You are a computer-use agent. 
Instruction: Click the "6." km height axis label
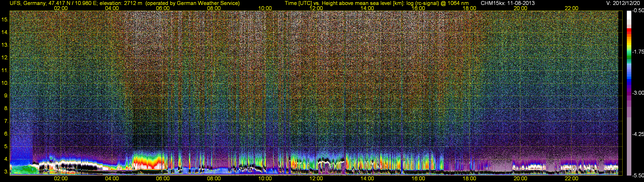point(6,134)
